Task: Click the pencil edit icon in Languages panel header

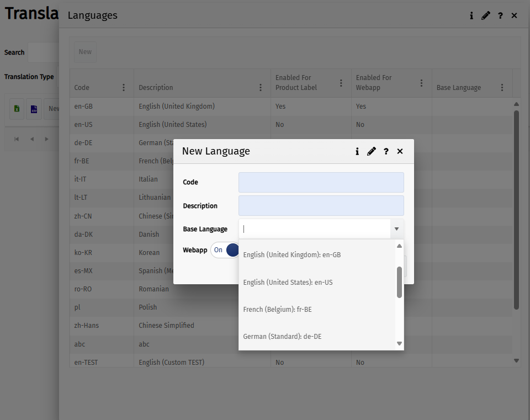Action: (x=486, y=15)
